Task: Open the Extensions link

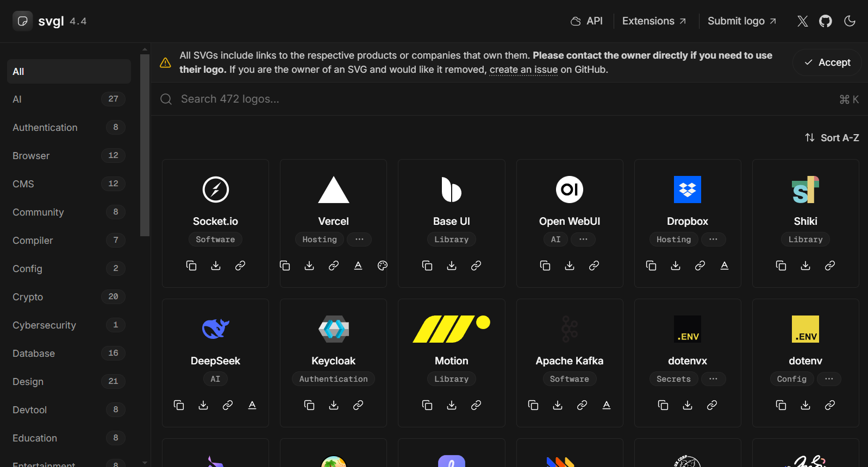Action: (654, 21)
